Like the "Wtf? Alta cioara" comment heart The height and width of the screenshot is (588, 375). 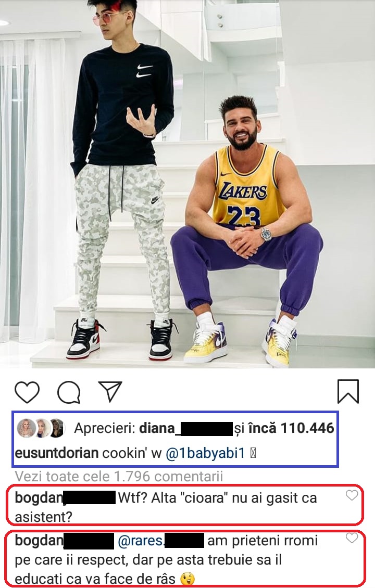click(x=352, y=495)
